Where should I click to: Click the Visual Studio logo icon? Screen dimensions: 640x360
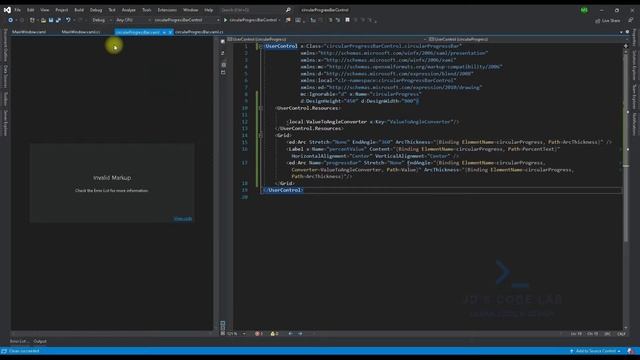click(7, 10)
